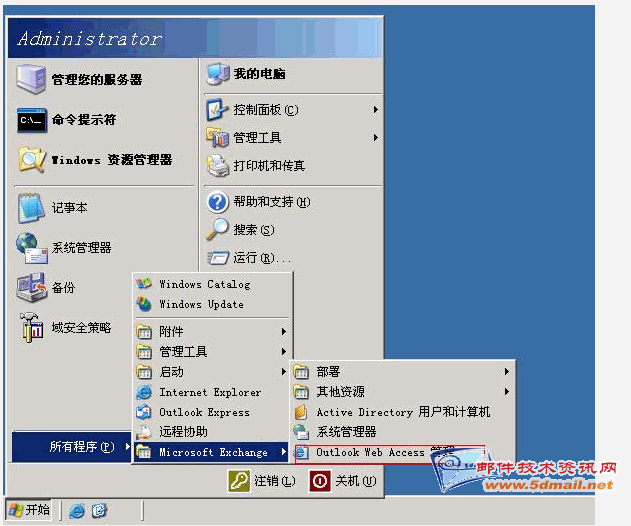Screen dimensions: 631x526
Task: Expand 附件 submenu in programs list
Action: pos(284,332)
